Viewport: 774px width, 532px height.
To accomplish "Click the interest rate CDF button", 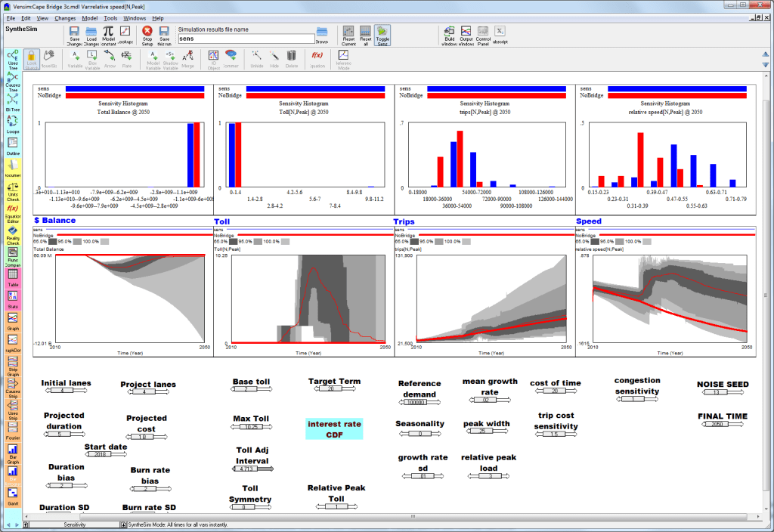I will [334, 429].
